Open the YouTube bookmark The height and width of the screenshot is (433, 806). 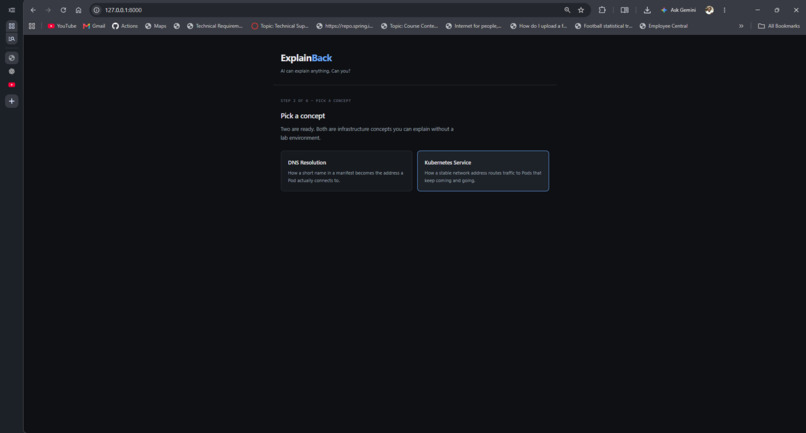[62, 26]
